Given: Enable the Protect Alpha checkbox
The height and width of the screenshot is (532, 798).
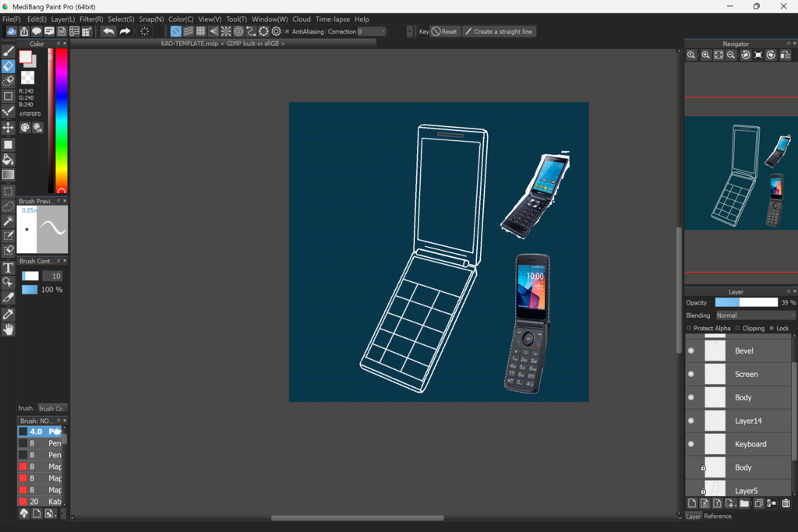Looking at the screenshot, I should [689, 329].
